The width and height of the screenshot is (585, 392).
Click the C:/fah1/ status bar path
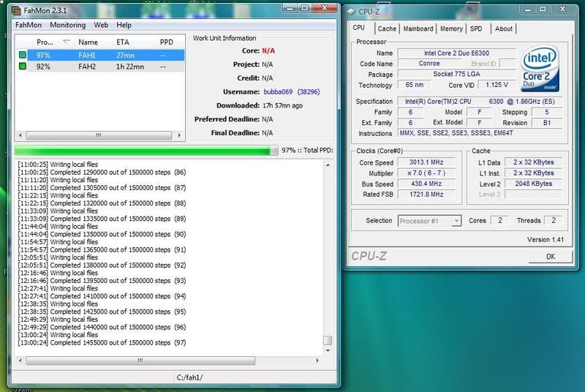tap(190, 377)
